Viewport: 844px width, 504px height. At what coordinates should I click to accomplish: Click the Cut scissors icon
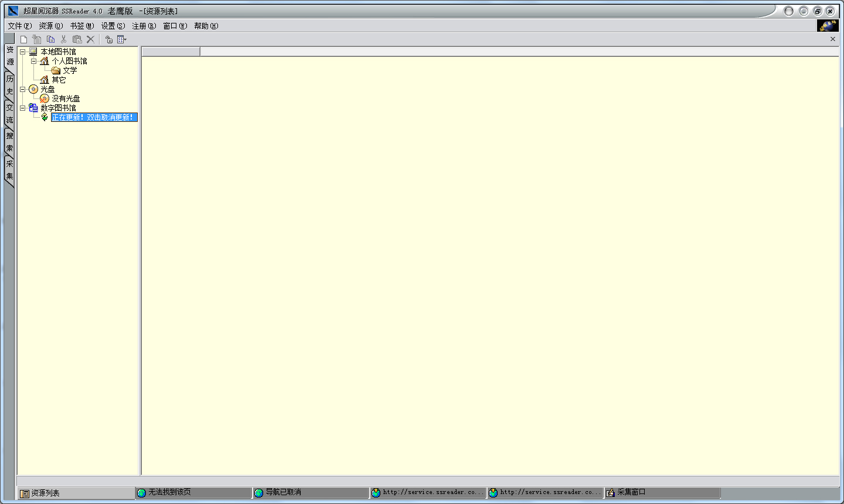(63, 39)
